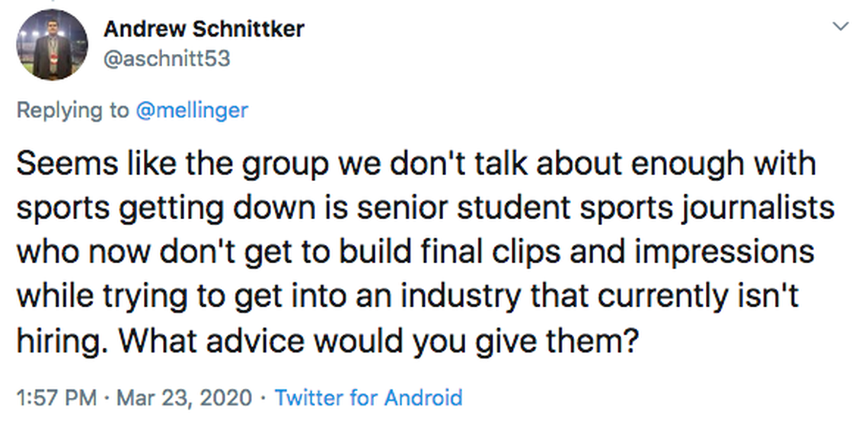Open the @mellinger mention link
This screenshot has width=868, height=426.
click(x=192, y=110)
